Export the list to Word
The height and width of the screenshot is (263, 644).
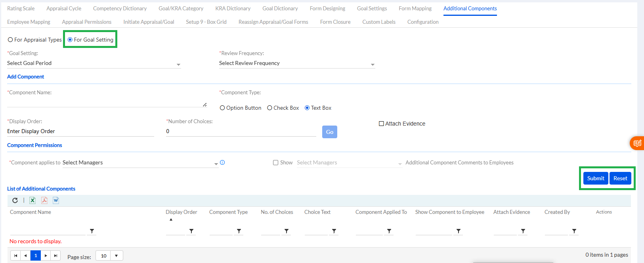click(56, 200)
